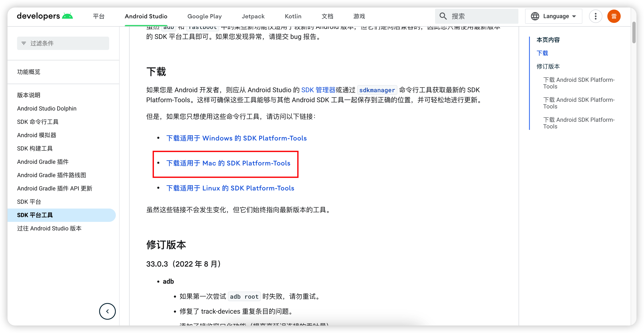Image resolution: width=644 pixels, height=333 pixels.
Task: Open SDK 命令行工具 sidebar entry
Action: click(x=38, y=122)
